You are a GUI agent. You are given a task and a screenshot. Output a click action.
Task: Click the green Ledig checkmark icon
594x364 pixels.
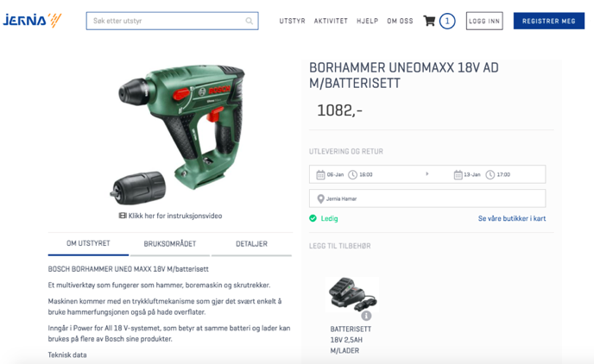(313, 218)
